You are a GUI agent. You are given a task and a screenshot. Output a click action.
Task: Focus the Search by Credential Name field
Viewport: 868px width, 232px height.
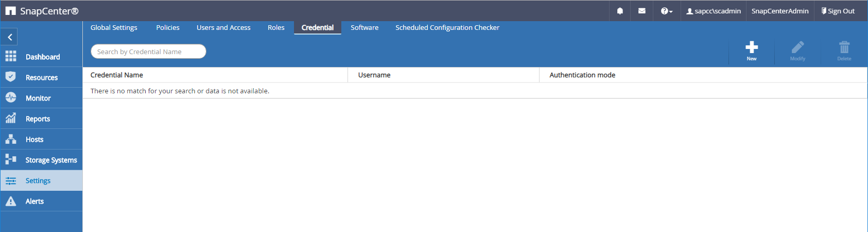point(148,52)
